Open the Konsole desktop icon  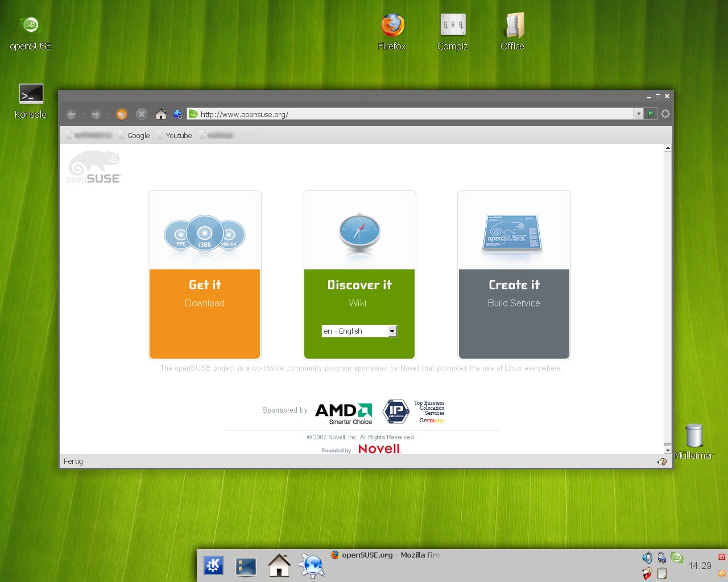click(31, 101)
